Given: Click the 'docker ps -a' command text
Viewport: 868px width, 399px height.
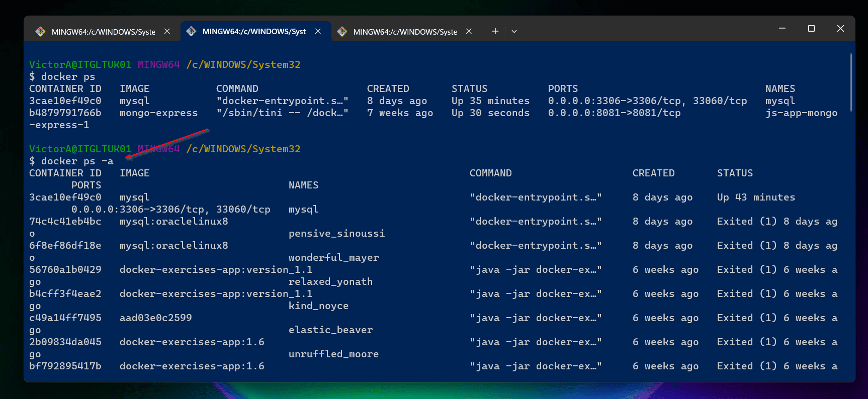Looking at the screenshot, I should [77, 161].
